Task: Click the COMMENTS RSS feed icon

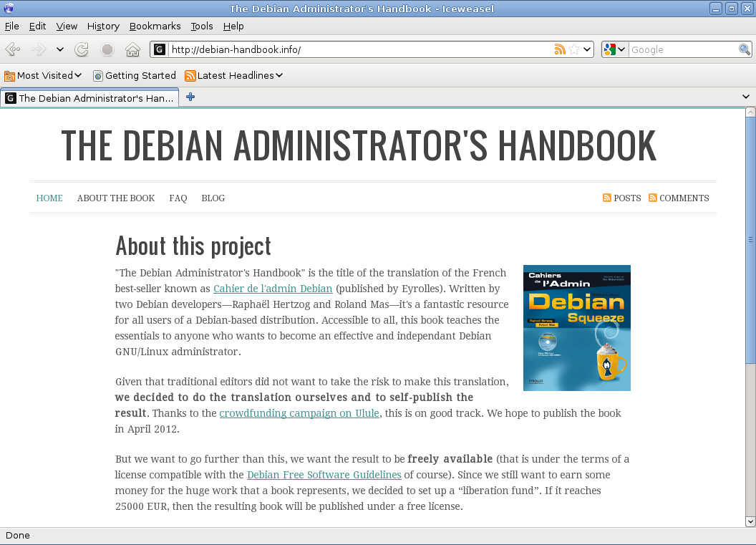Action: click(x=653, y=198)
